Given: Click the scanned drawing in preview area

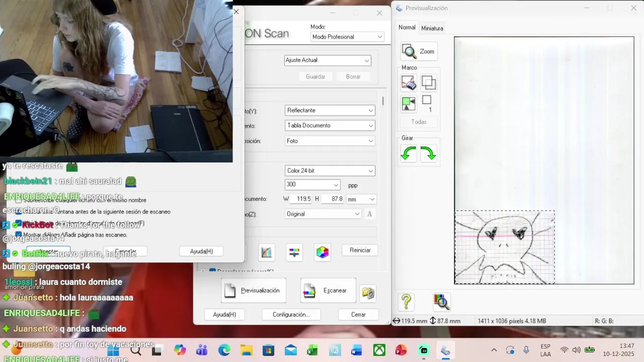Looking at the screenshot, I should (x=505, y=247).
